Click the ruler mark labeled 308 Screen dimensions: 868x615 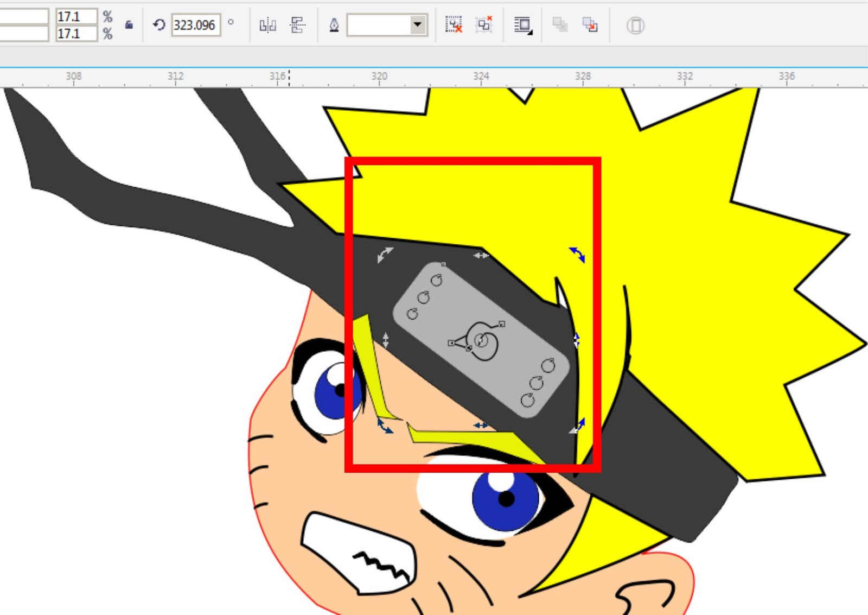(74, 76)
